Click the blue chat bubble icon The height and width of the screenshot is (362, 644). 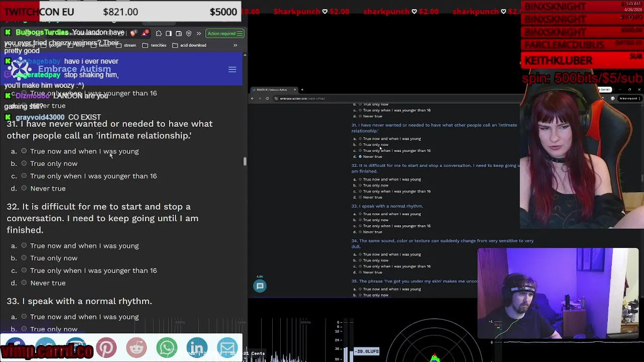[260, 286]
